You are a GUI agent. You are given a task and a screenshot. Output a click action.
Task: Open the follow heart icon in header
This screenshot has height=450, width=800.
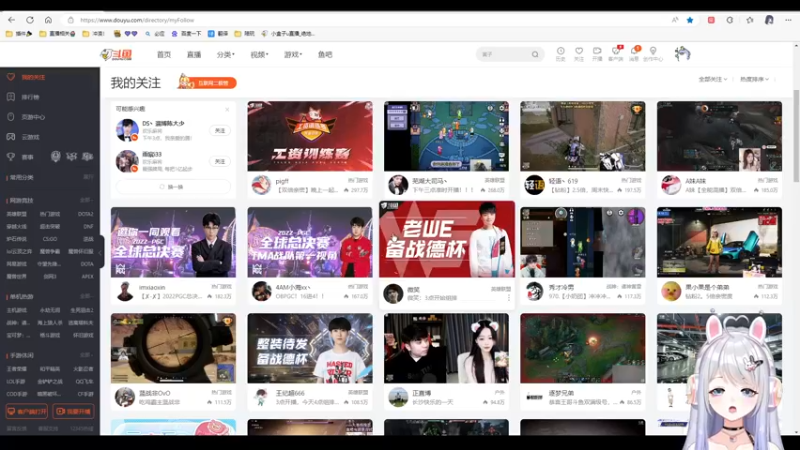(x=579, y=54)
